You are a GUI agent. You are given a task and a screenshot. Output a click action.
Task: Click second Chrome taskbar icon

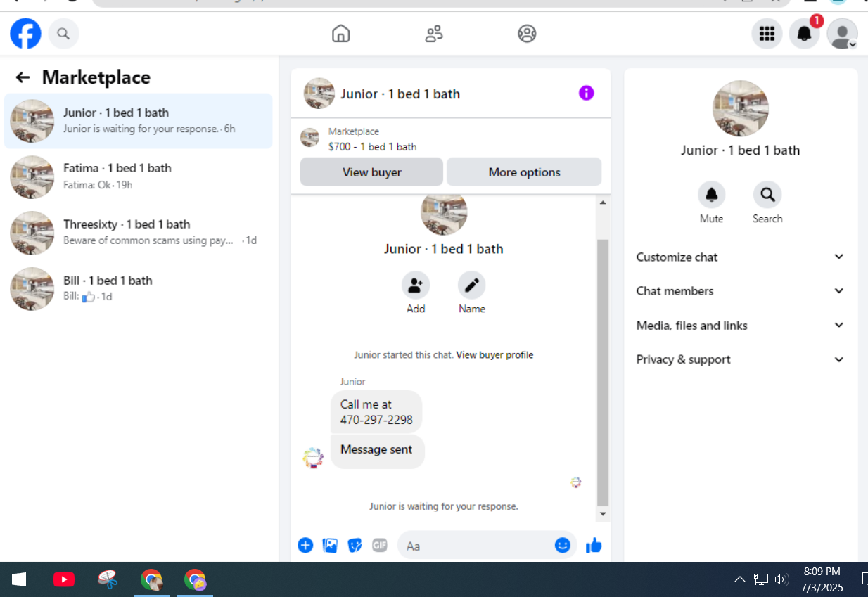click(195, 579)
